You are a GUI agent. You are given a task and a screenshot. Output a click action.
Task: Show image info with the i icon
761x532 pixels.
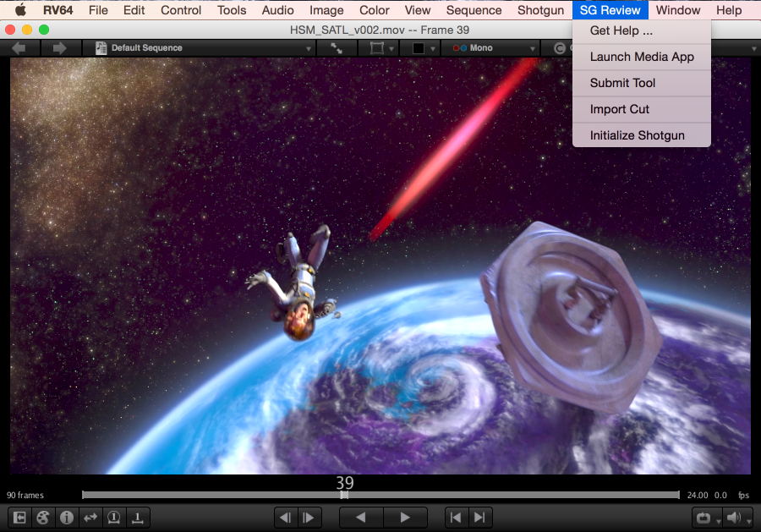(67, 518)
